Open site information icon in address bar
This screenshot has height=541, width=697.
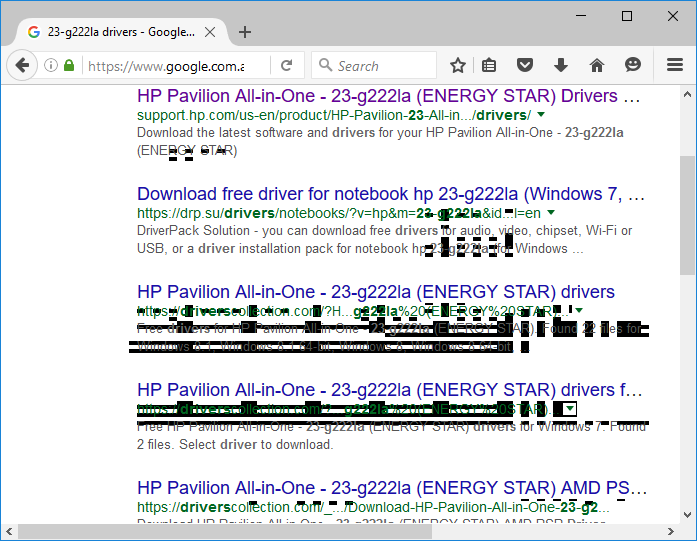click(51, 66)
